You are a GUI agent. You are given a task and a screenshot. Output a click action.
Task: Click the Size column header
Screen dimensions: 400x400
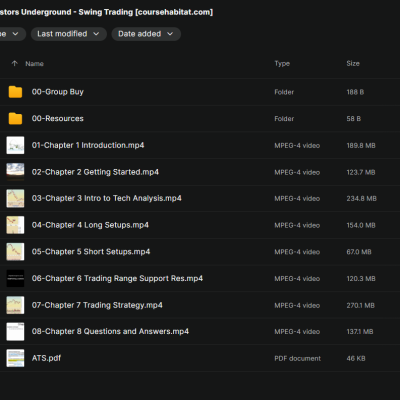(353, 63)
